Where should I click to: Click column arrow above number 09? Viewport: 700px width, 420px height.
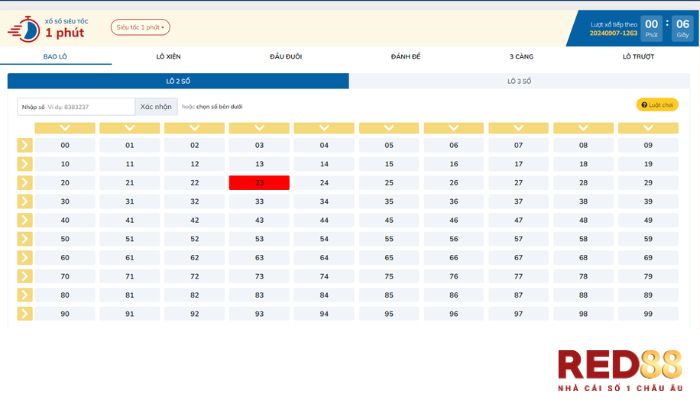point(648,128)
